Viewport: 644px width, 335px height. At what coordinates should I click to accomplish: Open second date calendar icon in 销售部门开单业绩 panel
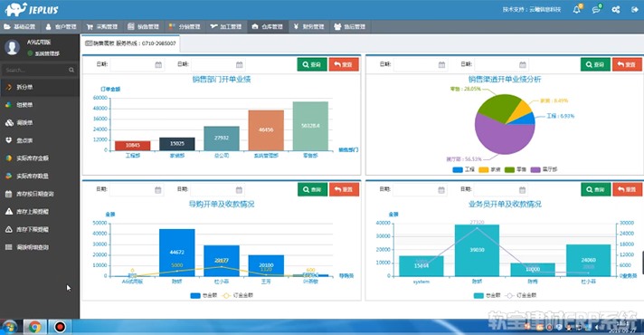(x=240, y=64)
